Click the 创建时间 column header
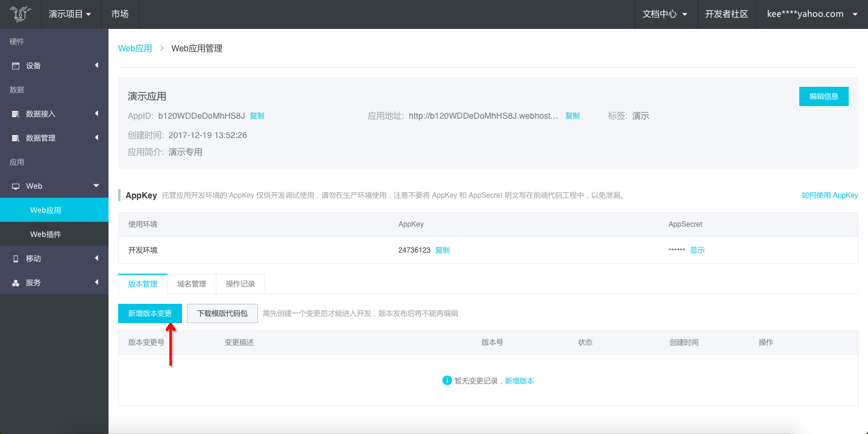 coord(684,342)
